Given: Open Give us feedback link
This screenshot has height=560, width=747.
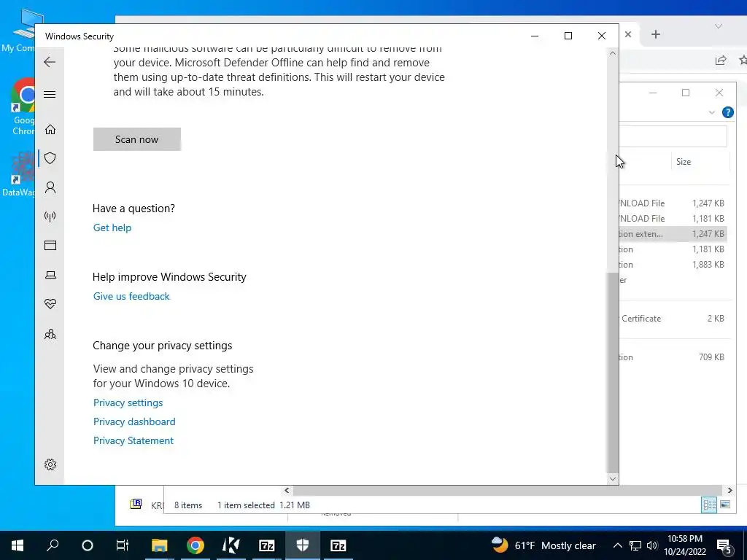Looking at the screenshot, I should pos(131,296).
